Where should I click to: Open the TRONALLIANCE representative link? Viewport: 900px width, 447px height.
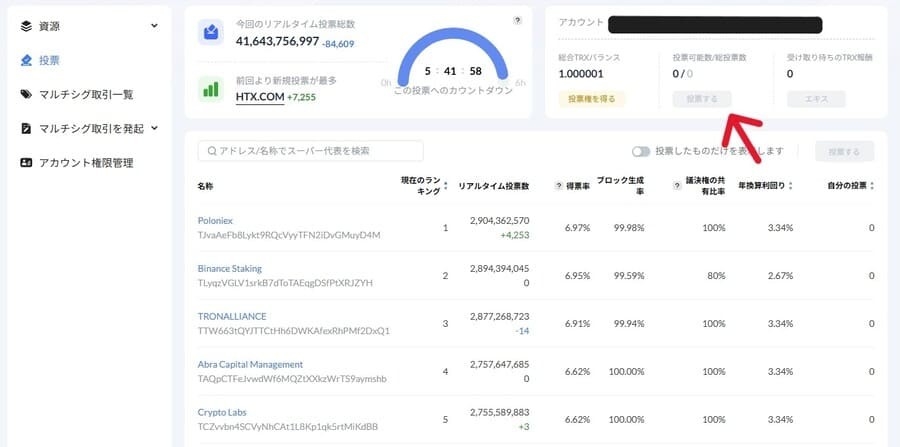point(232,316)
